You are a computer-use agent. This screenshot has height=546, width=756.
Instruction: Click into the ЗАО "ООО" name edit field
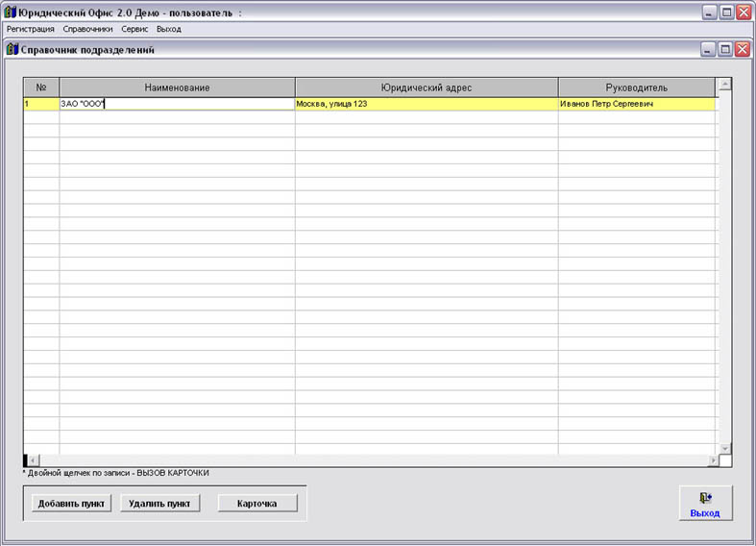click(177, 104)
